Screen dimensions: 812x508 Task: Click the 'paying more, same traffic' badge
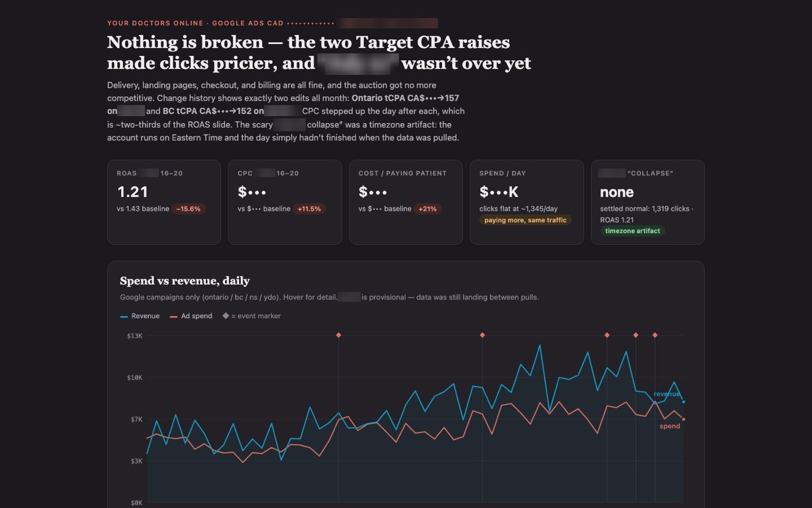point(525,220)
